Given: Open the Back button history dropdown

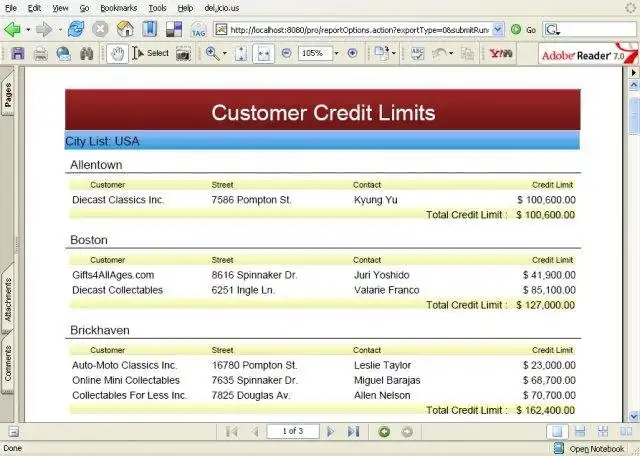Looking at the screenshot, I should coord(28,30).
